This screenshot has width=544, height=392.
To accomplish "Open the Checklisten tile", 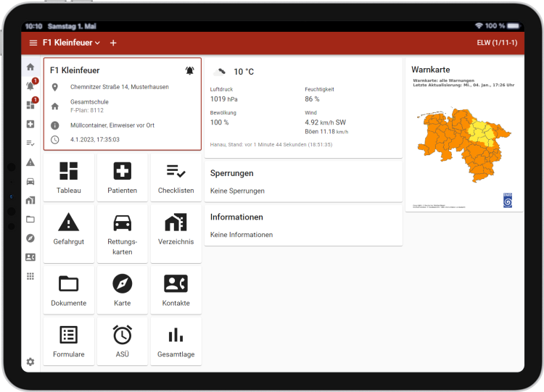I will [176, 178].
